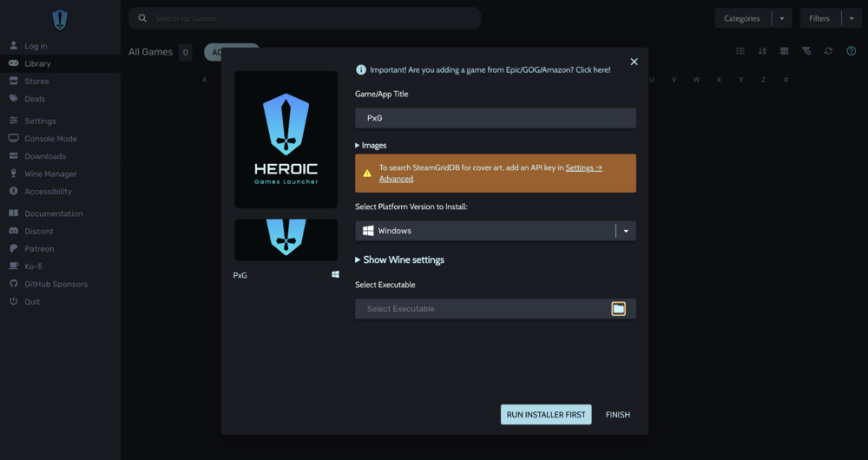Jump to # in alphabet filter
Viewport: 868px width, 460px height.
coord(786,80)
